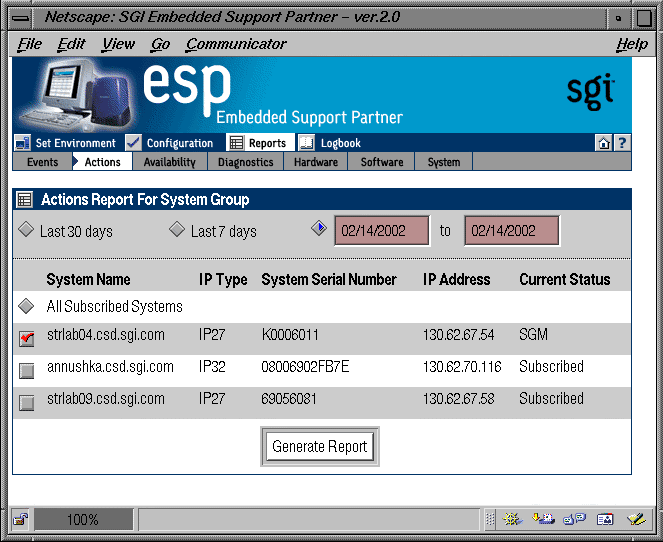The width and height of the screenshot is (663, 542).
Task: Click the Subscribed status of annushka
Action: click(551, 367)
